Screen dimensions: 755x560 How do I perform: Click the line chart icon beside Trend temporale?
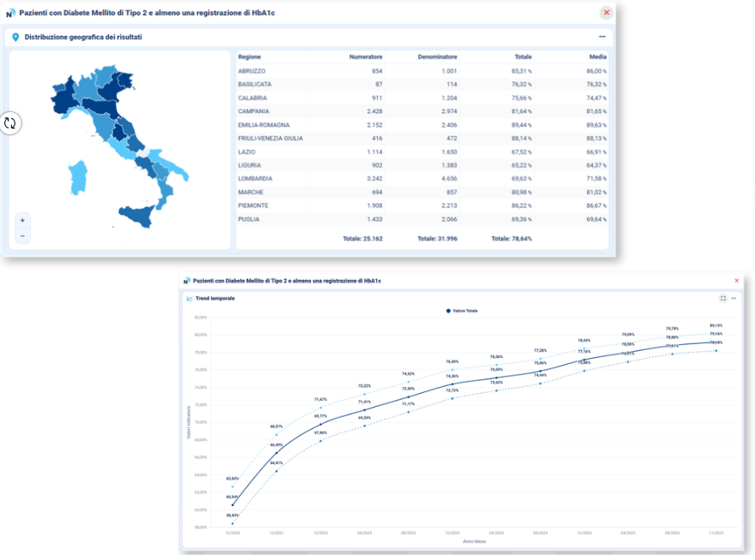point(189,298)
